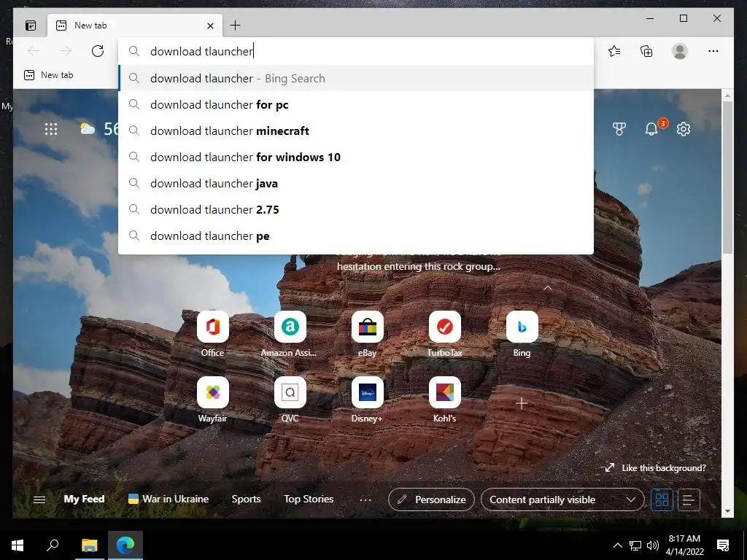Select 'download tlauncher java' suggestion
Image resolution: width=747 pixels, height=560 pixels.
pos(356,183)
